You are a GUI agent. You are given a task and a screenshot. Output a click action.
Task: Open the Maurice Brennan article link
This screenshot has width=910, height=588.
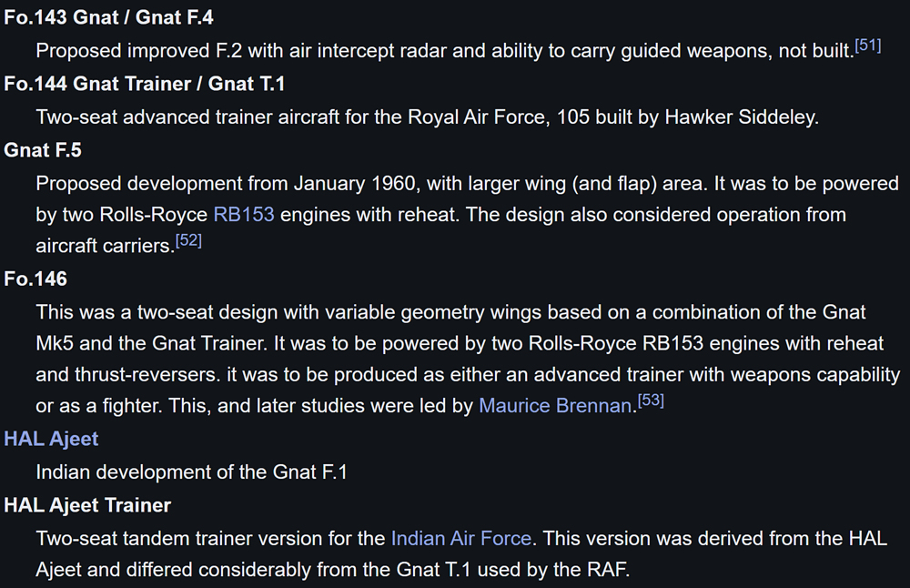click(556, 406)
